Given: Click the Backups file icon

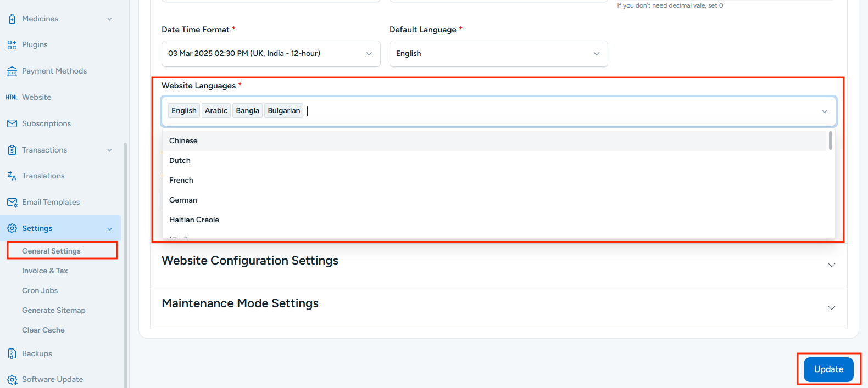Looking at the screenshot, I should 12,354.
